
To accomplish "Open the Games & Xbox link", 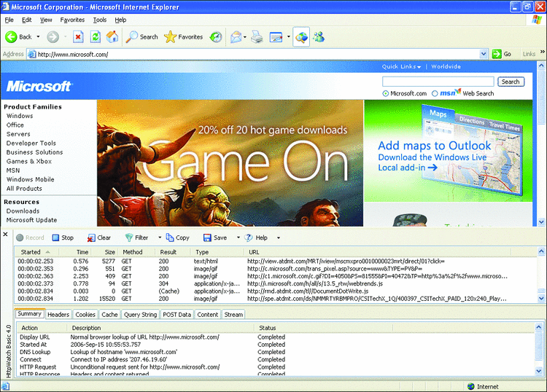I will coord(29,161).
